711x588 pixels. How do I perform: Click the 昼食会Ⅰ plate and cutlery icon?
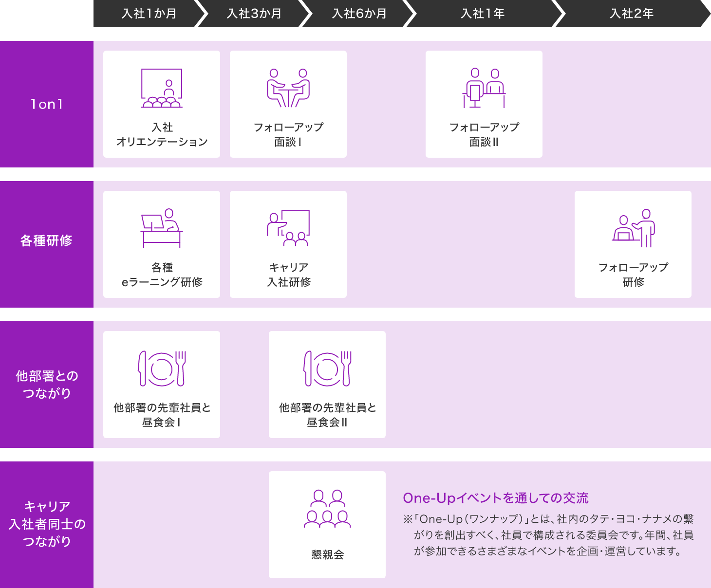(x=162, y=368)
